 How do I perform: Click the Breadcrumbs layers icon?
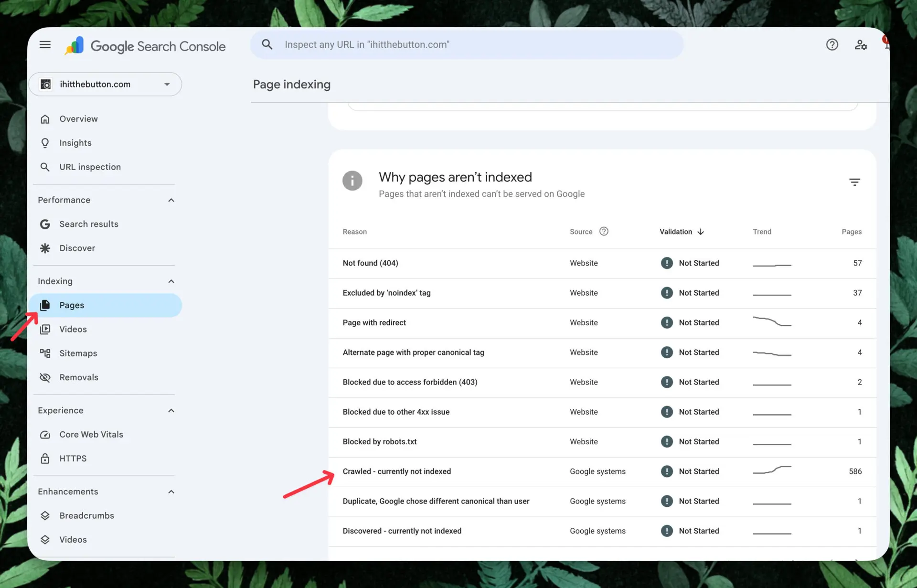click(x=45, y=516)
